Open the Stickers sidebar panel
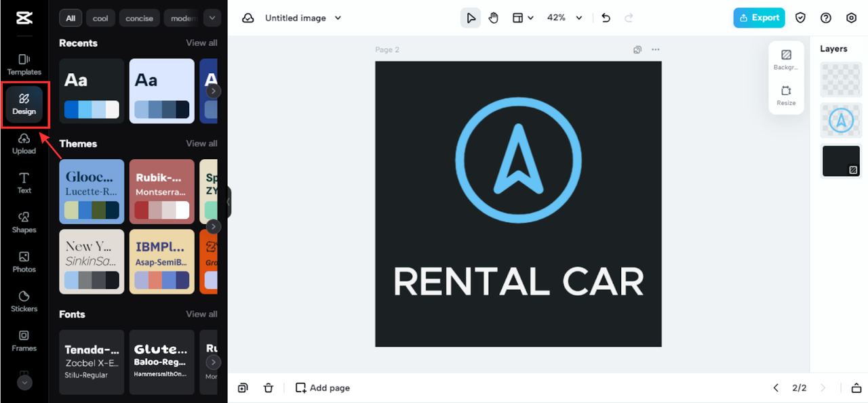 pos(24,301)
